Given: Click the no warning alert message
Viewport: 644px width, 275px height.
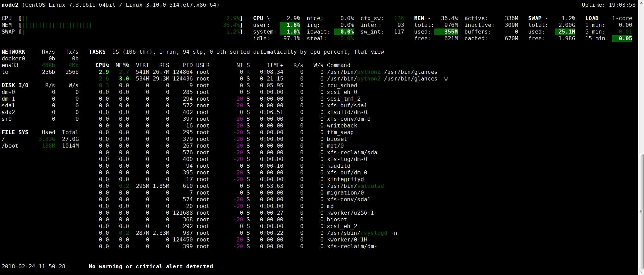Looking at the screenshot, I should point(151,267).
